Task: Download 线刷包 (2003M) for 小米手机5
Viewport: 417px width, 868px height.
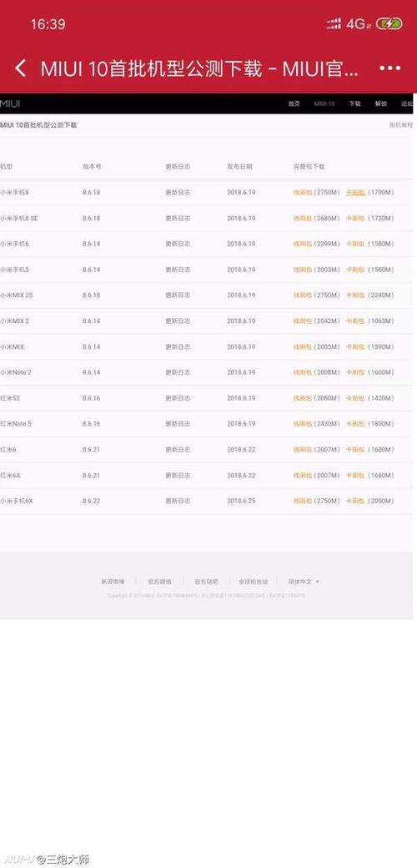Action: [302, 270]
